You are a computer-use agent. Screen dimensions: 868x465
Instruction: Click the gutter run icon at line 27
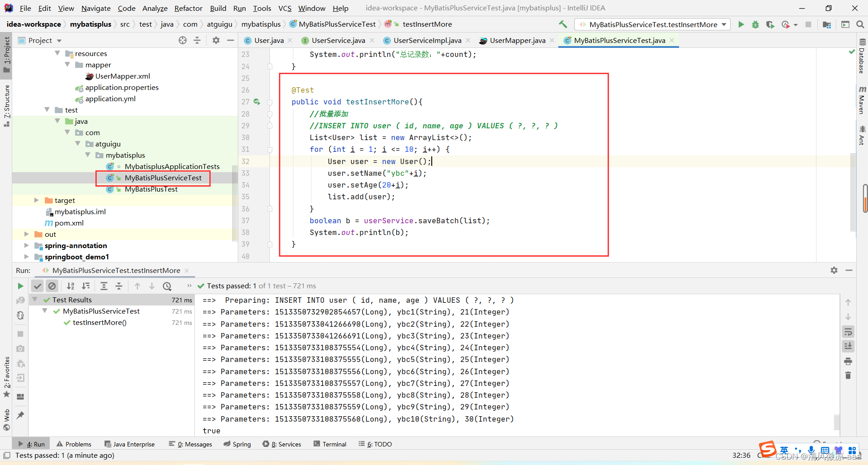coord(257,102)
